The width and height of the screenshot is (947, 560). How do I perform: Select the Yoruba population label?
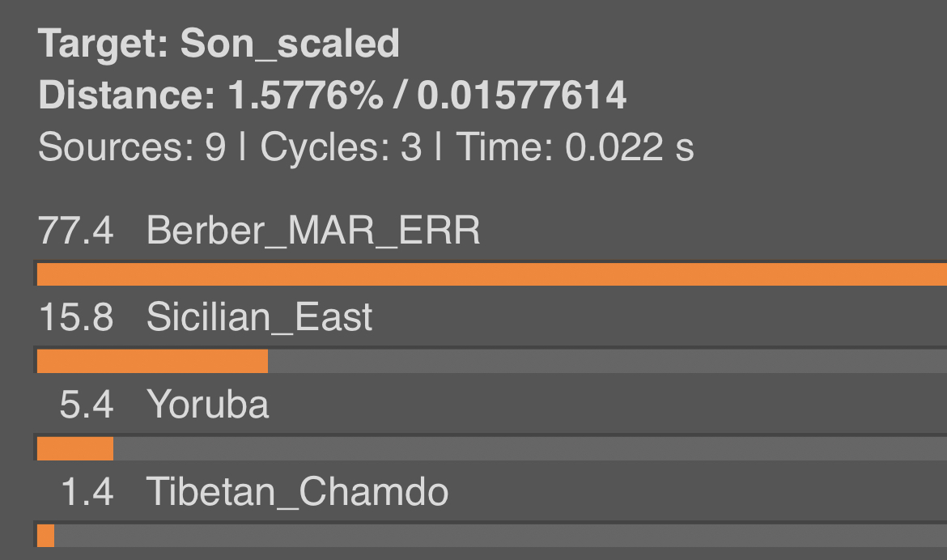click(x=208, y=404)
